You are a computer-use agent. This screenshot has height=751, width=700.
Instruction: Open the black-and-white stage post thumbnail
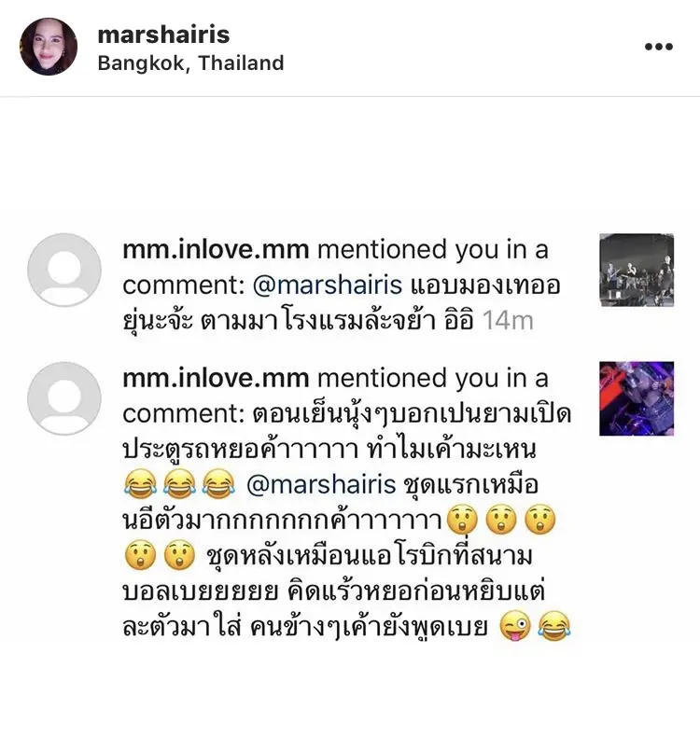[x=637, y=271]
